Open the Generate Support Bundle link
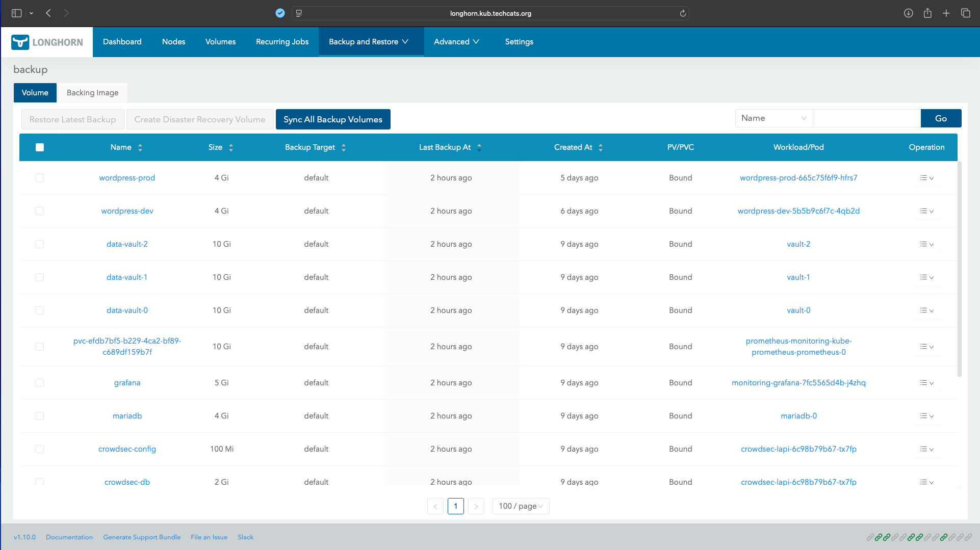 click(x=142, y=537)
